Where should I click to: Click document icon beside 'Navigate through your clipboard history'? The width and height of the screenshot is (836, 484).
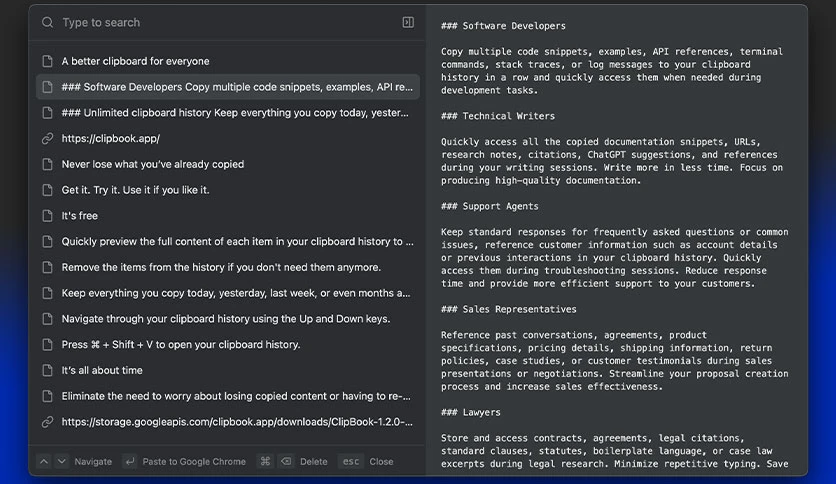(x=47, y=319)
